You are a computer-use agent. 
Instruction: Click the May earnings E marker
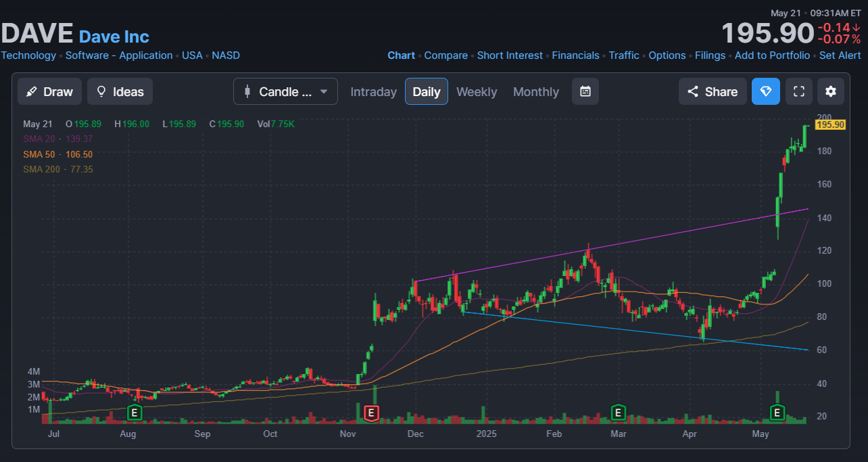point(777,412)
